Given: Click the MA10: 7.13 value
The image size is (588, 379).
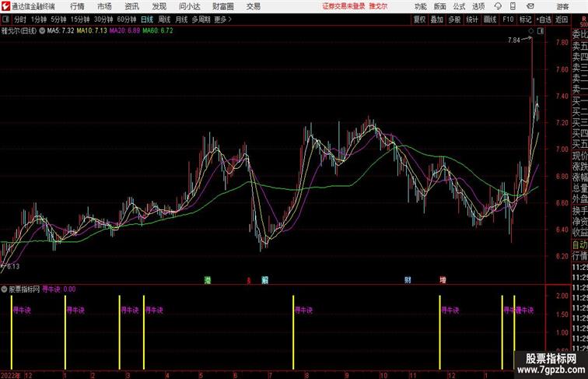Looking at the screenshot, I should [92, 31].
